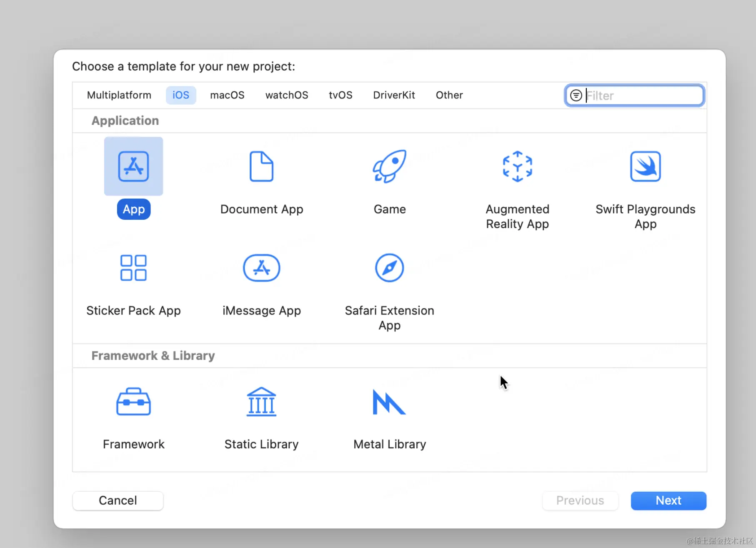Switch to the Other tab
Viewport: 756px width, 548px height.
[x=449, y=95]
